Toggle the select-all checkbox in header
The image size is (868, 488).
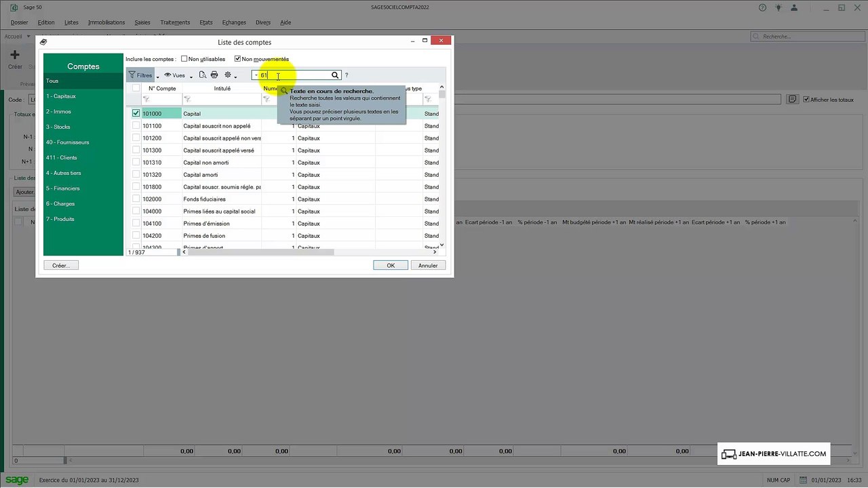click(136, 88)
